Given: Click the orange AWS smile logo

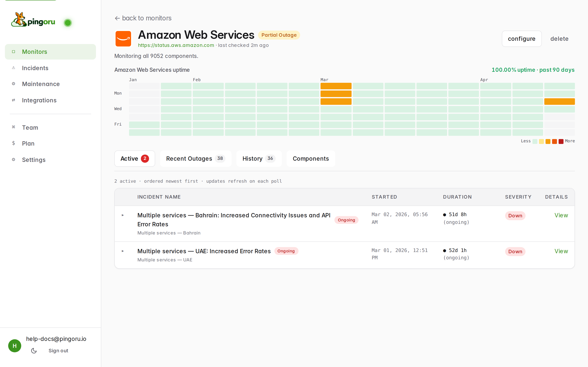Looking at the screenshot, I should pos(124,39).
